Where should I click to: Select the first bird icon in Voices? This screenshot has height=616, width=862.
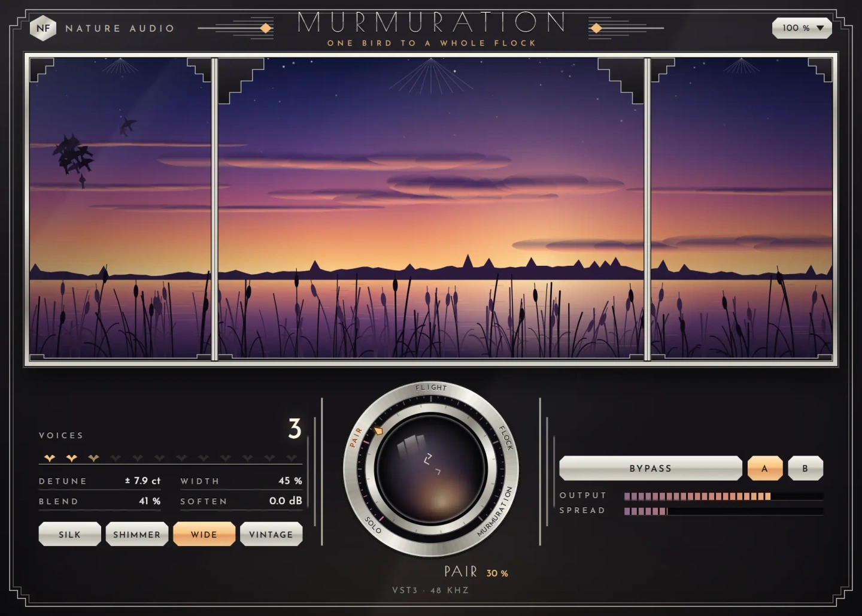coord(50,458)
